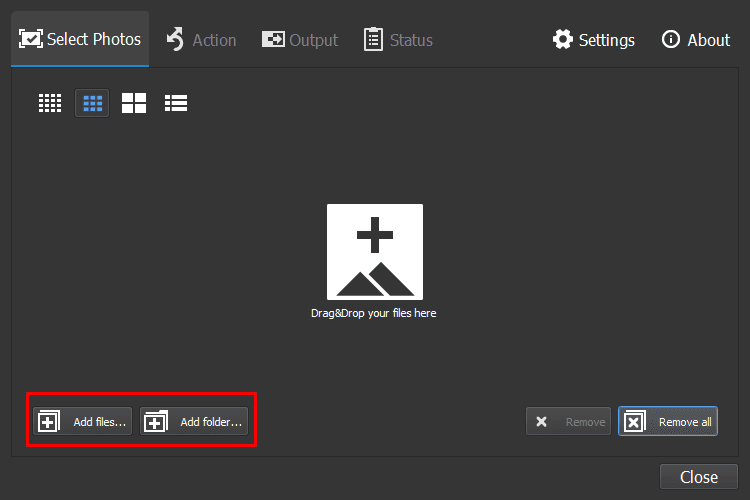Open the About dialog
This screenshot has width=750, height=500.
[695, 40]
